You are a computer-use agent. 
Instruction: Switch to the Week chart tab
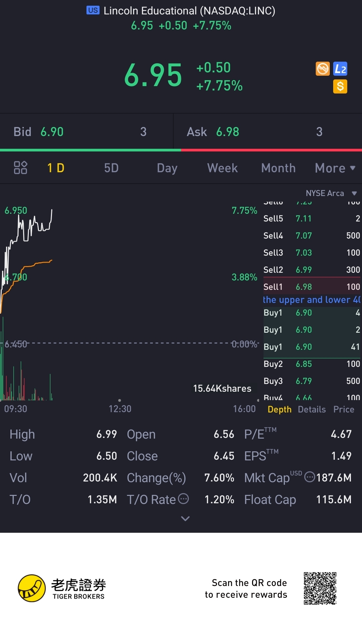pos(223,168)
